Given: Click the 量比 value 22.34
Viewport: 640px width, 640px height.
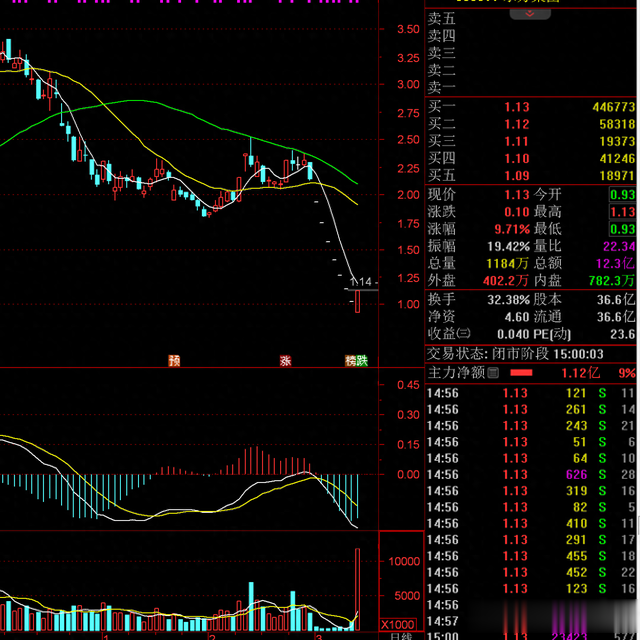Looking at the screenshot, I should pos(619,246).
